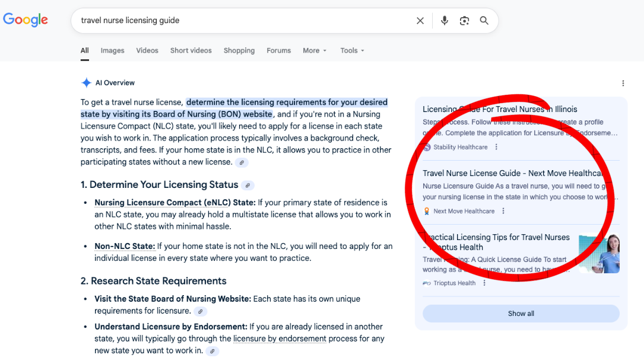Click the Trioptus Health nurse thumbnail

(599, 254)
